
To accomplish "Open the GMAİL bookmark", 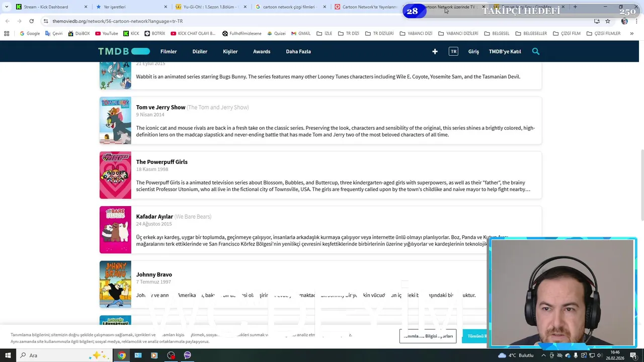I will (301, 33).
